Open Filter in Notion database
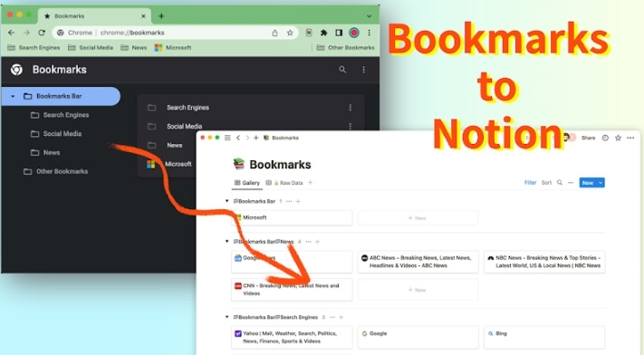644x355 pixels. pyautogui.click(x=530, y=183)
